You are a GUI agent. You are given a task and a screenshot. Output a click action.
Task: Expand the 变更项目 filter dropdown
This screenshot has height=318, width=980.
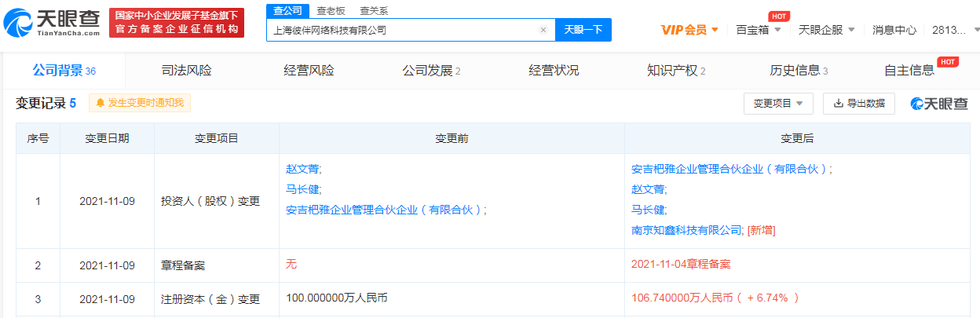pyautogui.click(x=778, y=103)
